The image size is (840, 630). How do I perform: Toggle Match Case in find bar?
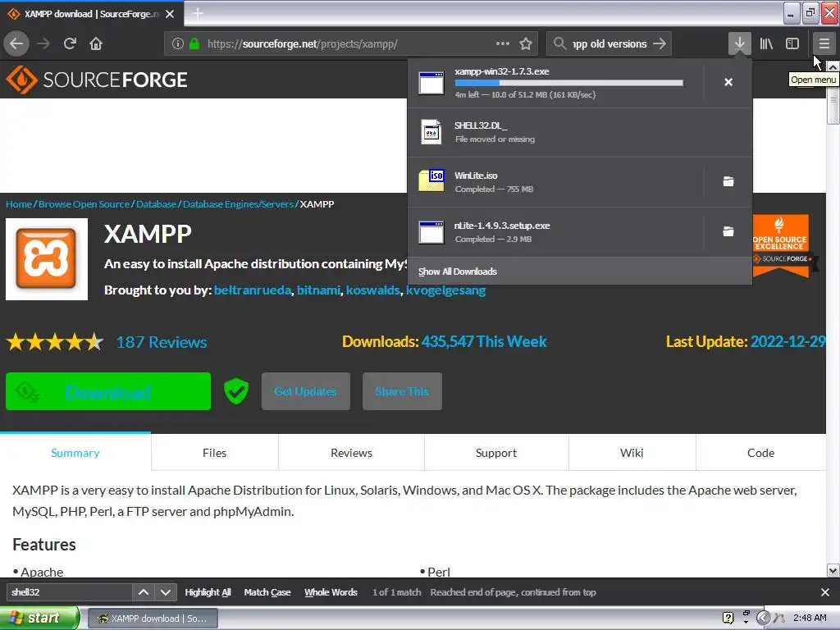click(267, 592)
